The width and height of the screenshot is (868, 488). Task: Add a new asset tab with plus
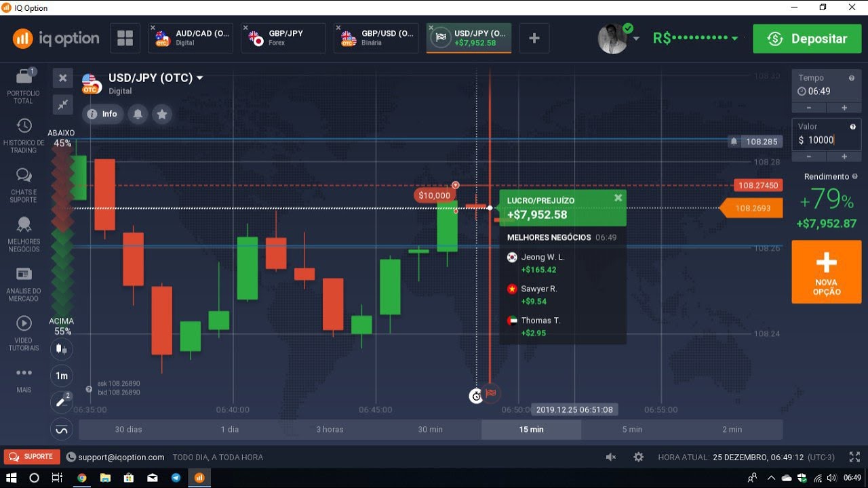[x=534, y=38]
